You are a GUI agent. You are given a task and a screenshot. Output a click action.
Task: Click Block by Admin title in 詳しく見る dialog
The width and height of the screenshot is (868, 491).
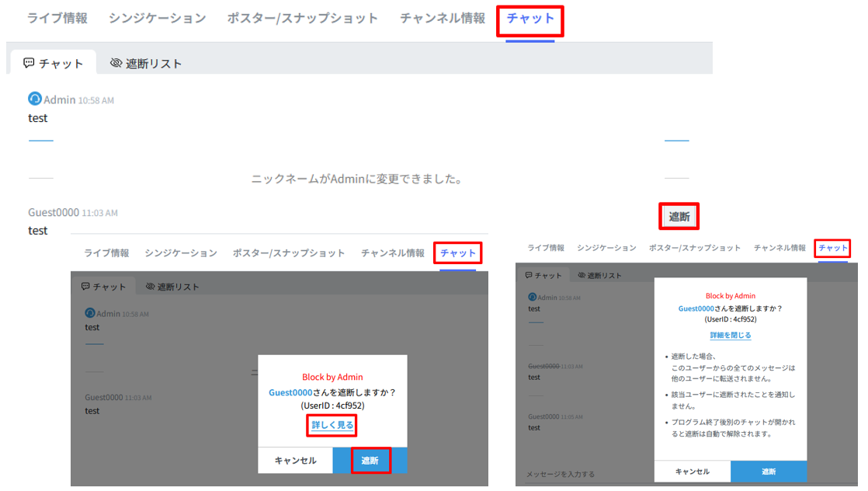pyautogui.click(x=332, y=377)
